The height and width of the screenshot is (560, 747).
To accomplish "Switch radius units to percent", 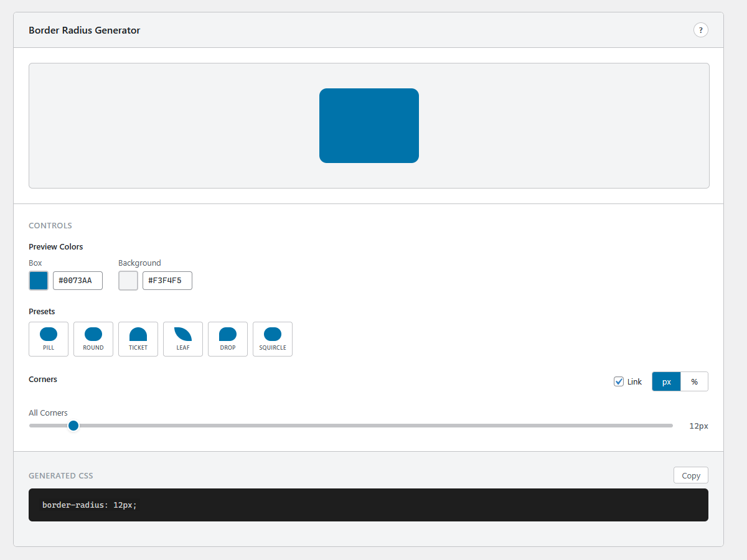I will pyautogui.click(x=694, y=381).
